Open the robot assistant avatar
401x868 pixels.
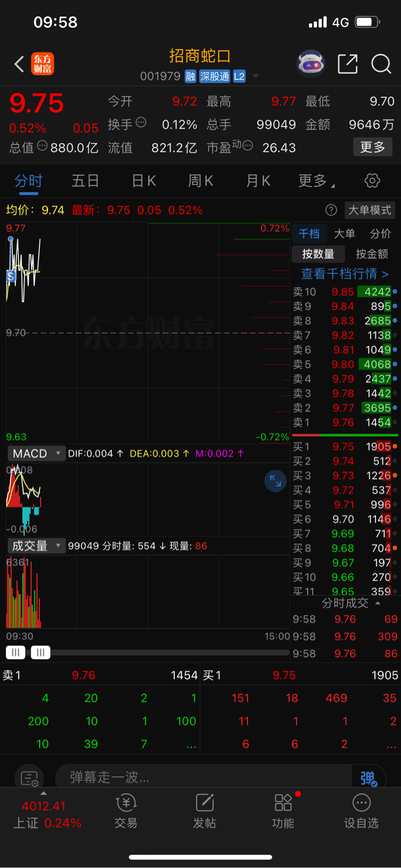[311, 64]
